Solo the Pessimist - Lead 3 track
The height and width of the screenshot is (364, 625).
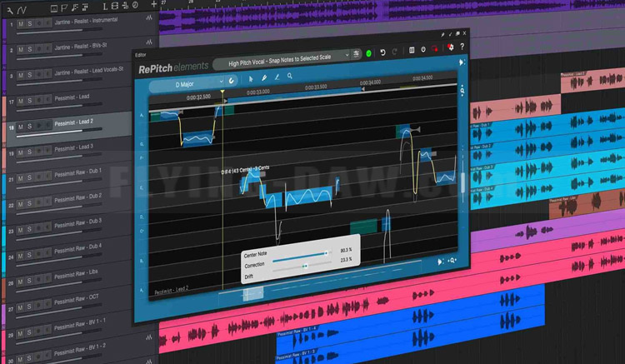click(29, 152)
